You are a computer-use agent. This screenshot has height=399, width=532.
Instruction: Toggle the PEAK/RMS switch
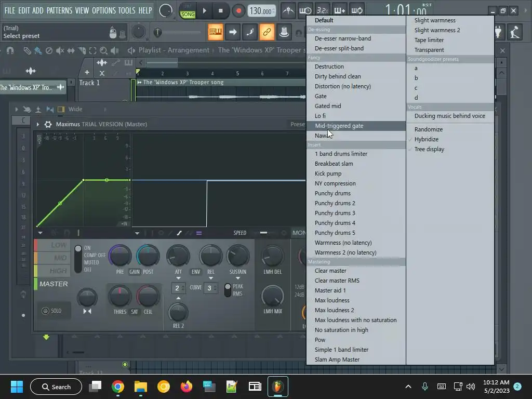[228, 290]
